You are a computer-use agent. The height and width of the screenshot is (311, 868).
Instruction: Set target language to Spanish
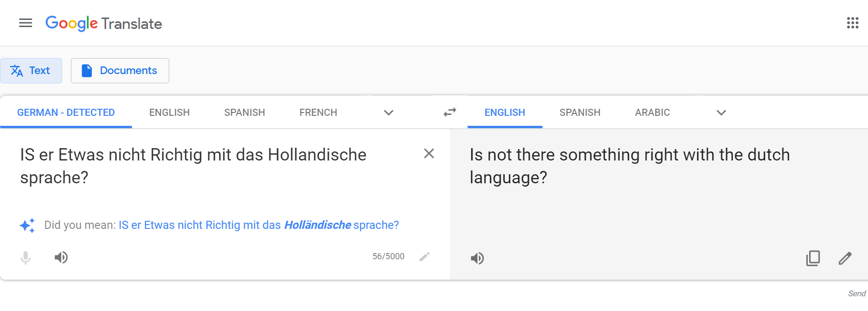(x=580, y=113)
